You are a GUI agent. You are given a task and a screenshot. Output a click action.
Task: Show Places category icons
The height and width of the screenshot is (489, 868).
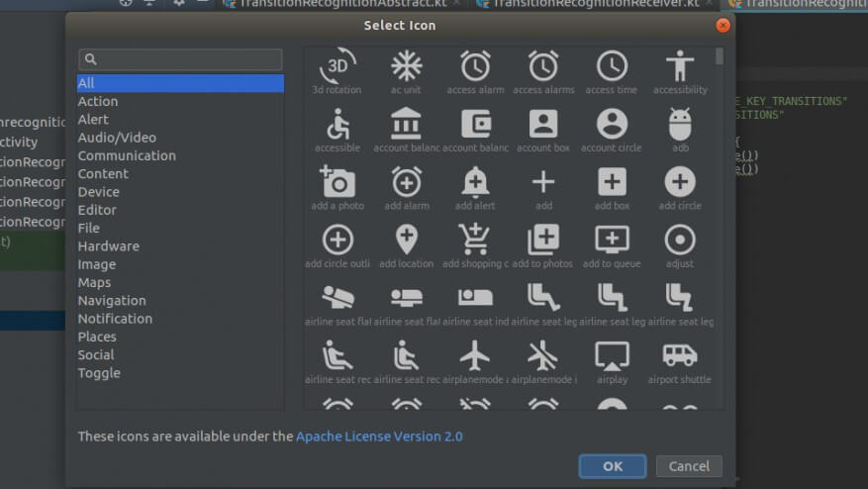coord(180,337)
